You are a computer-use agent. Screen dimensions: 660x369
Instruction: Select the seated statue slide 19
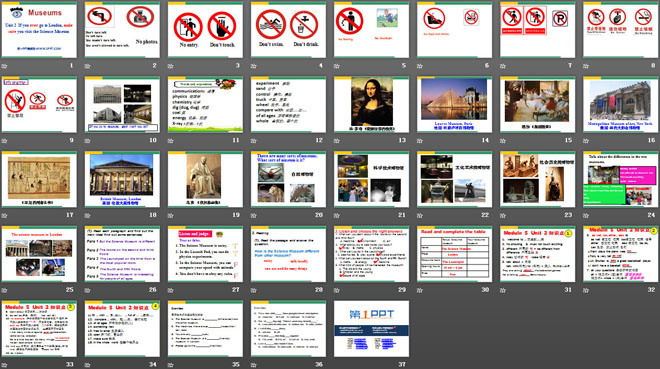(x=205, y=180)
